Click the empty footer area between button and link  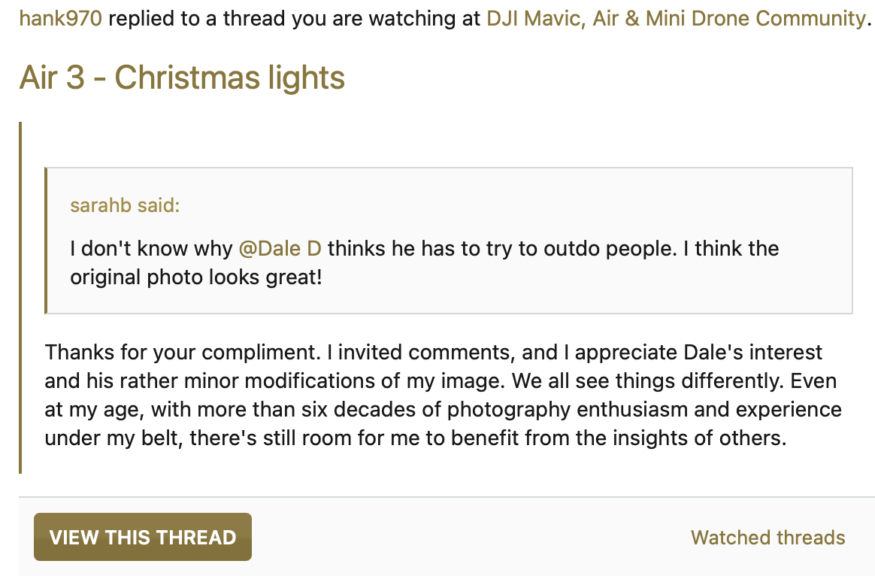[x=466, y=538]
